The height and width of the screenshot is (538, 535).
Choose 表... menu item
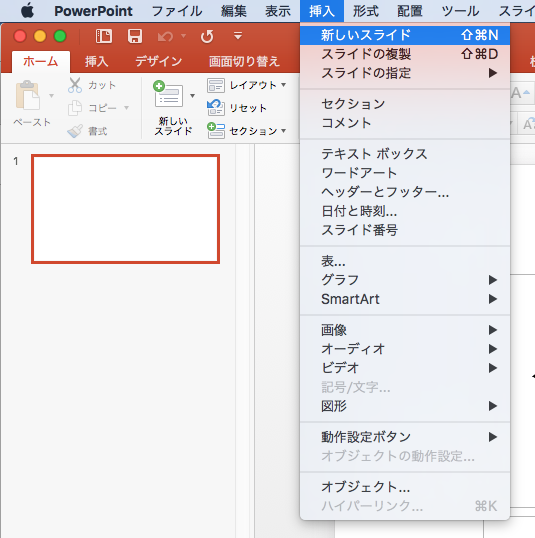click(x=405, y=261)
